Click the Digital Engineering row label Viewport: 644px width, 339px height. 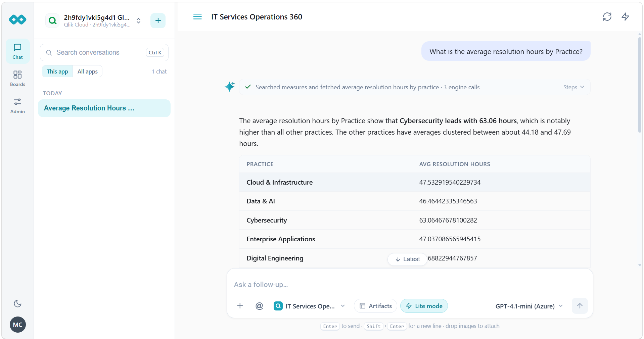pos(275,258)
